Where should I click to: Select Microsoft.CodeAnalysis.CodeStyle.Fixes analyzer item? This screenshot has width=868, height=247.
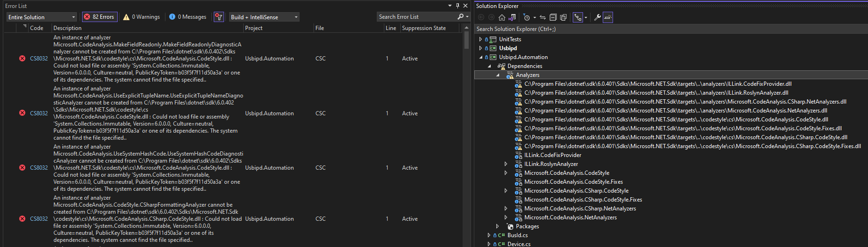573,182
